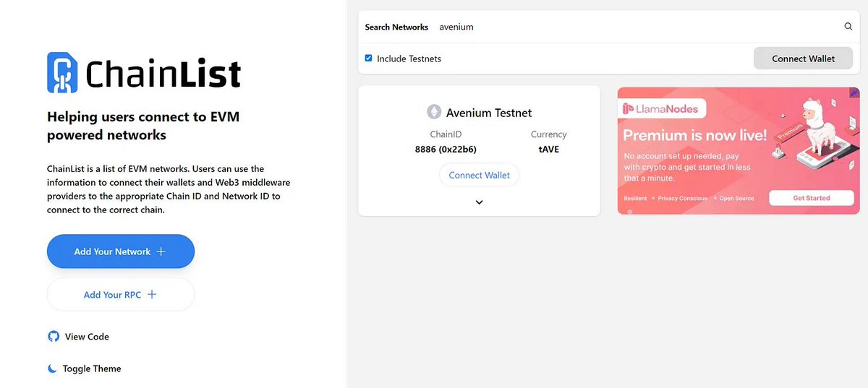This screenshot has height=388, width=868.
Task: Click the moon icon for theme
Action: tap(52, 368)
